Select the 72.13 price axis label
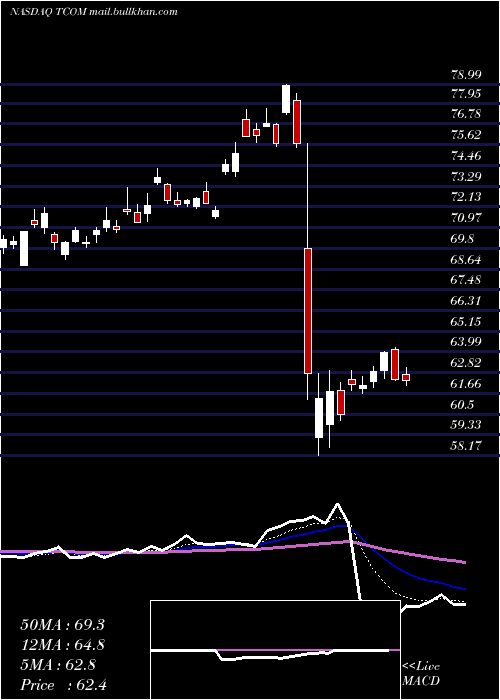 [x=467, y=197]
